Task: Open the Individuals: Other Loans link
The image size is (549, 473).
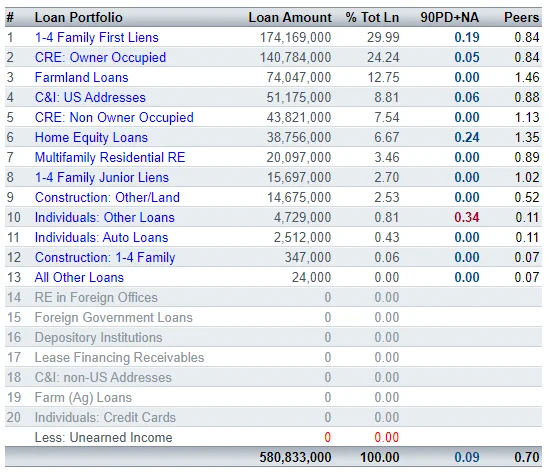Action: [105, 217]
